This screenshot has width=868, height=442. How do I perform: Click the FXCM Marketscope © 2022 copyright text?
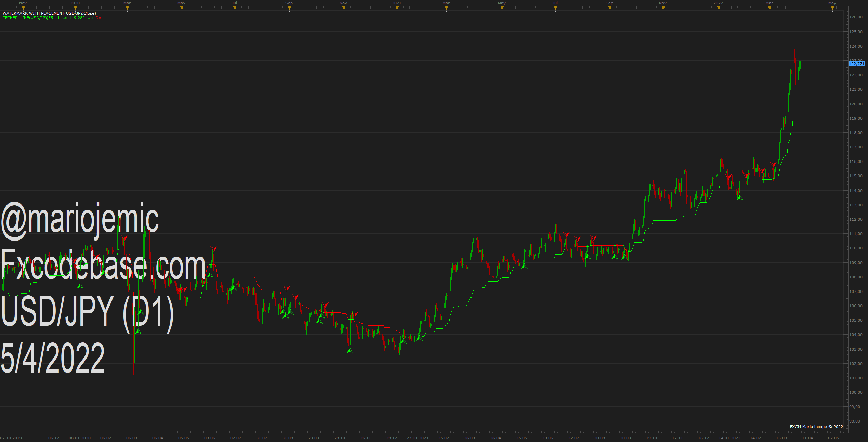point(816,427)
